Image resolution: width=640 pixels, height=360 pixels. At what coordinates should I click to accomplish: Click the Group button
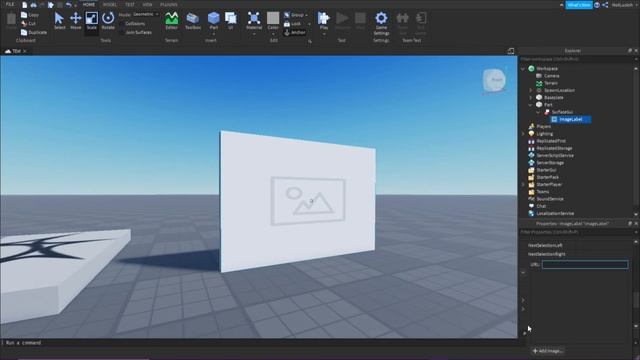tap(295, 15)
